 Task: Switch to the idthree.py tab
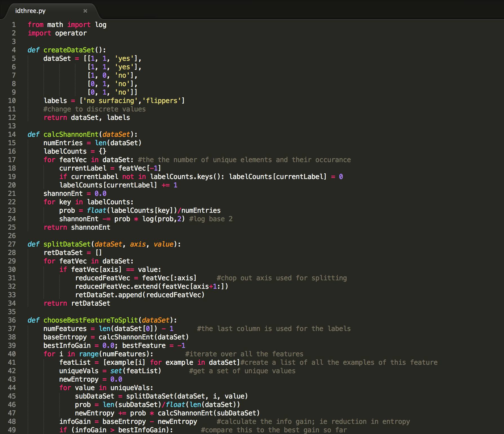tap(30, 11)
